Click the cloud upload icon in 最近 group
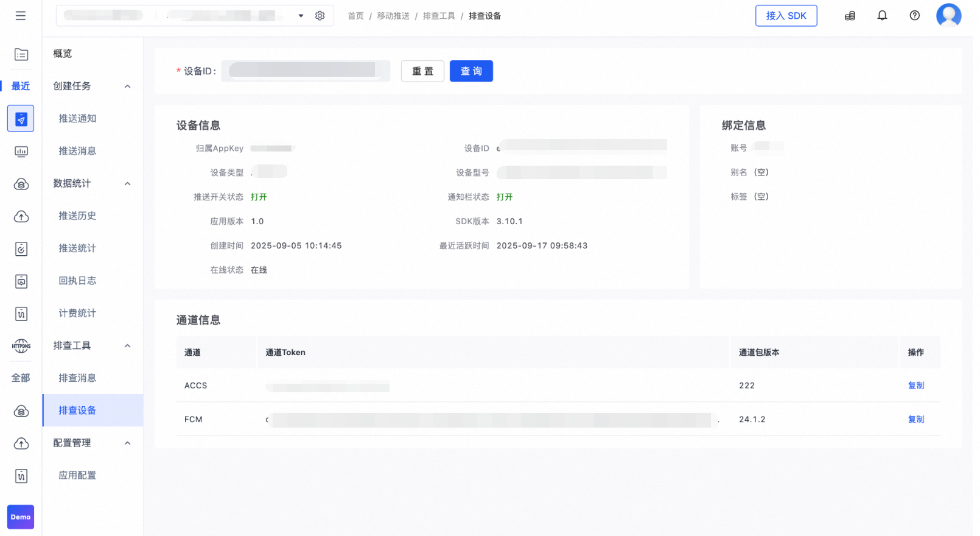This screenshot has width=980, height=536. (21, 216)
